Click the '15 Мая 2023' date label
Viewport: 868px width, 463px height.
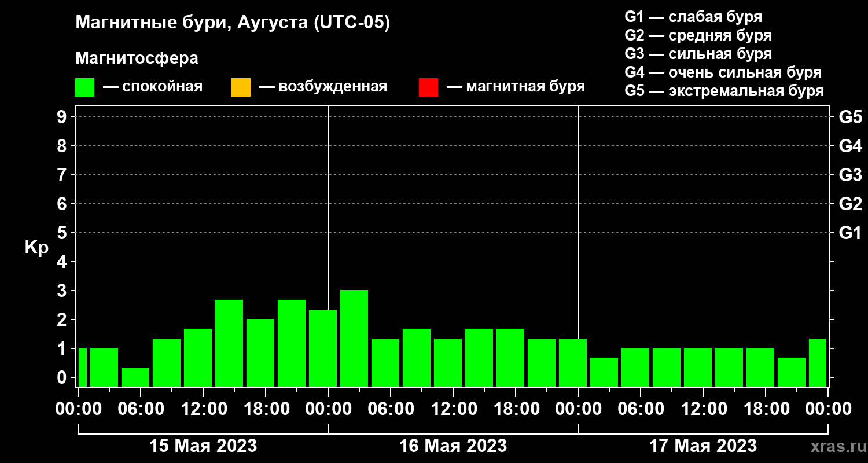tap(203, 446)
